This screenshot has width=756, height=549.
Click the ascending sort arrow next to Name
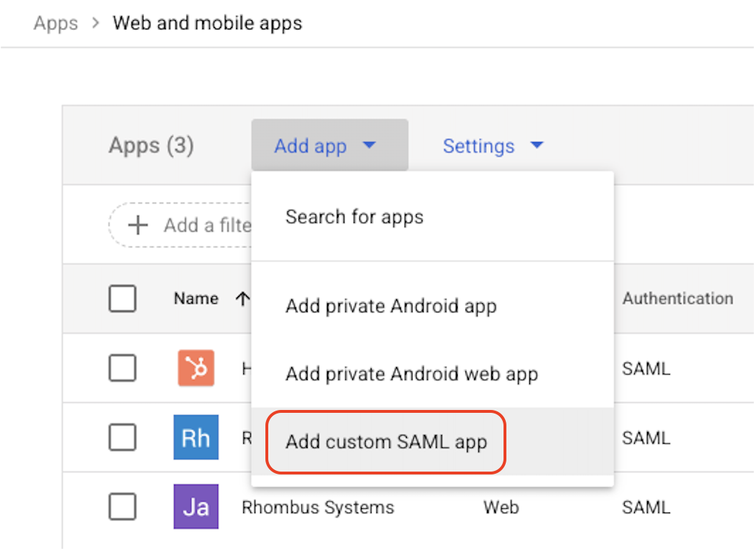pos(242,299)
